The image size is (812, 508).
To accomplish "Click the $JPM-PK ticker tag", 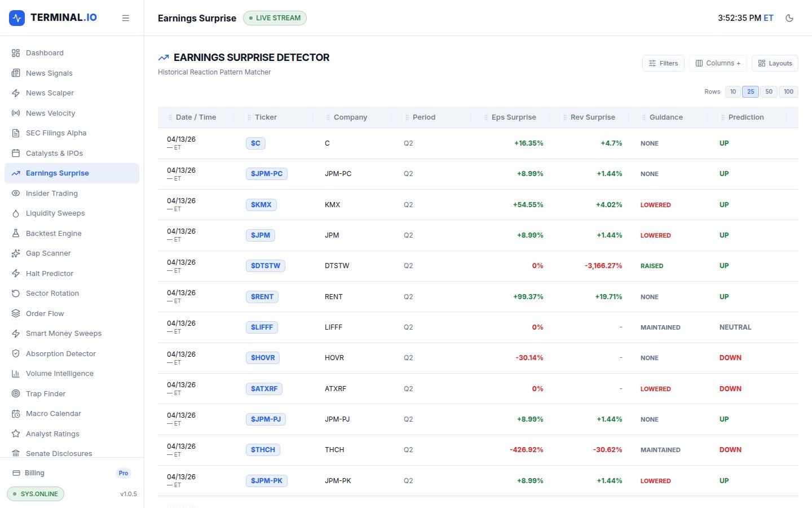I will 267,481.
